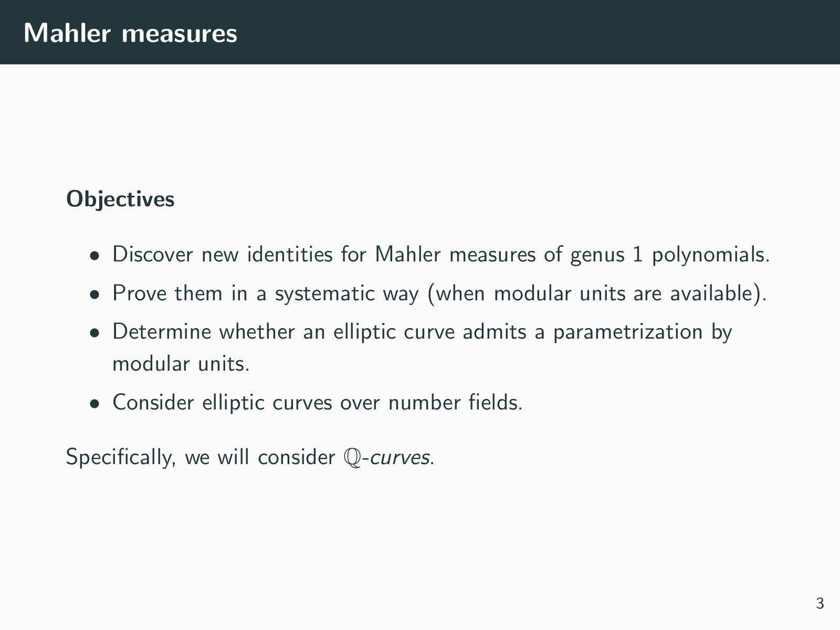The image size is (840, 630).
Task: Click the slide page number 3
Action: pos(820,604)
